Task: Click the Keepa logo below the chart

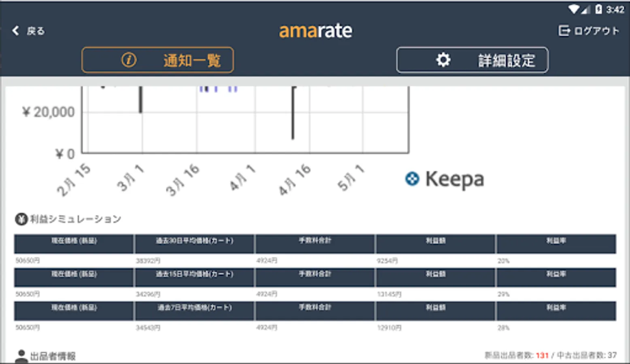Action: click(x=444, y=179)
